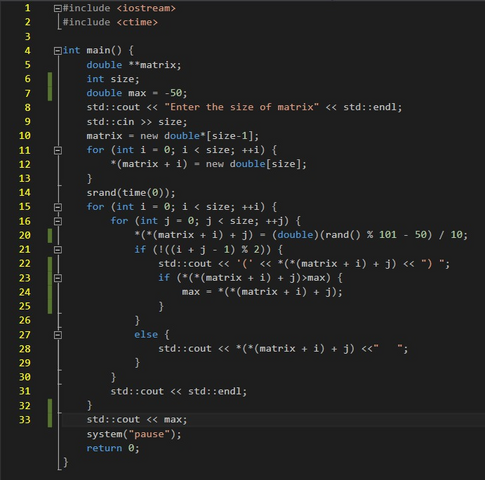Click line number 20 in the gutter
The height and width of the screenshot is (480, 485).
tap(25, 235)
